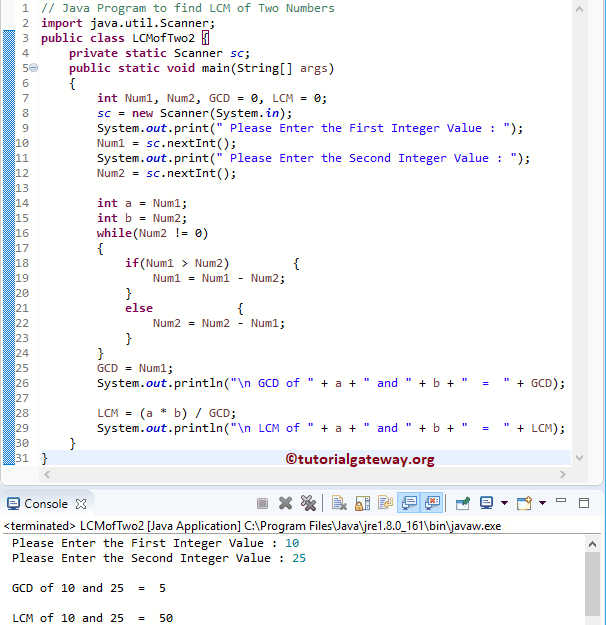Click 'Num1 = Num1 - Num2;' on line 19
The height and width of the screenshot is (625, 606).
[219, 278]
